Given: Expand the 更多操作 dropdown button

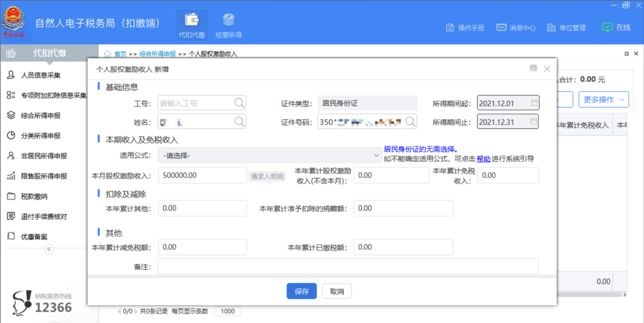Looking at the screenshot, I should point(603,100).
